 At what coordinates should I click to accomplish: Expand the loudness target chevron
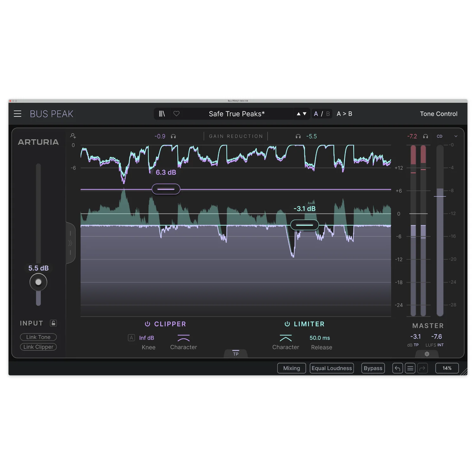click(x=456, y=136)
